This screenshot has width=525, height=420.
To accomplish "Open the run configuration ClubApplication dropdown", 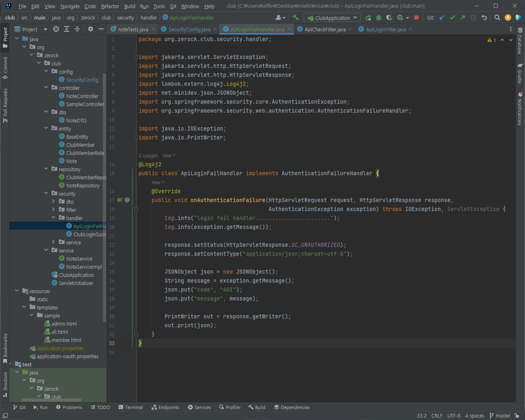I will (x=333, y=18).
